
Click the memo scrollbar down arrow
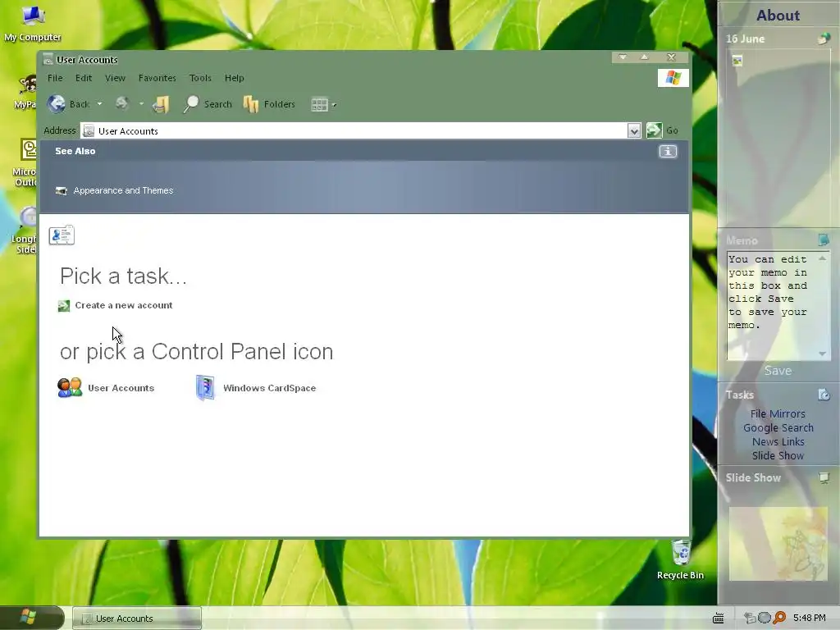coord(822,354)
